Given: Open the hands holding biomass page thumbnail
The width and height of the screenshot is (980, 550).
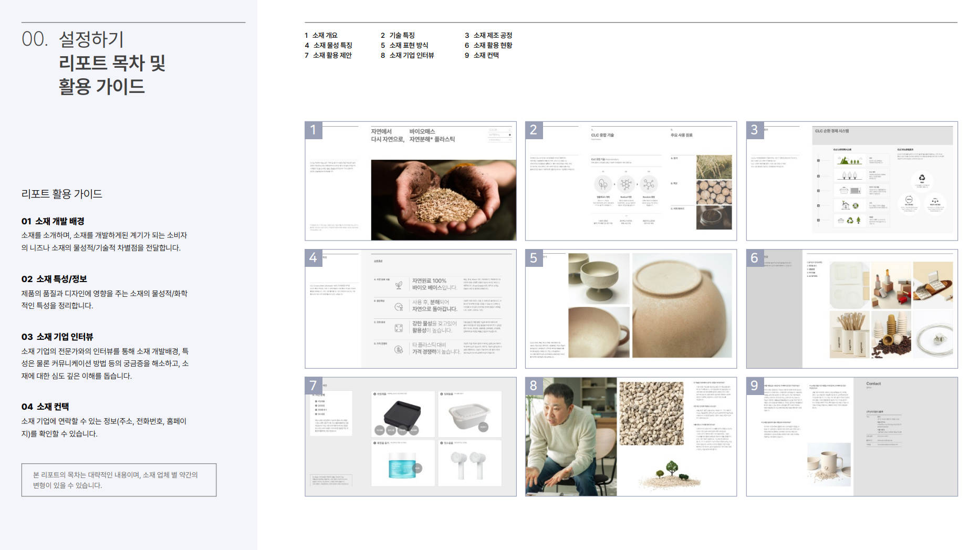Looking at the screenshot, I should pos(443,200).
